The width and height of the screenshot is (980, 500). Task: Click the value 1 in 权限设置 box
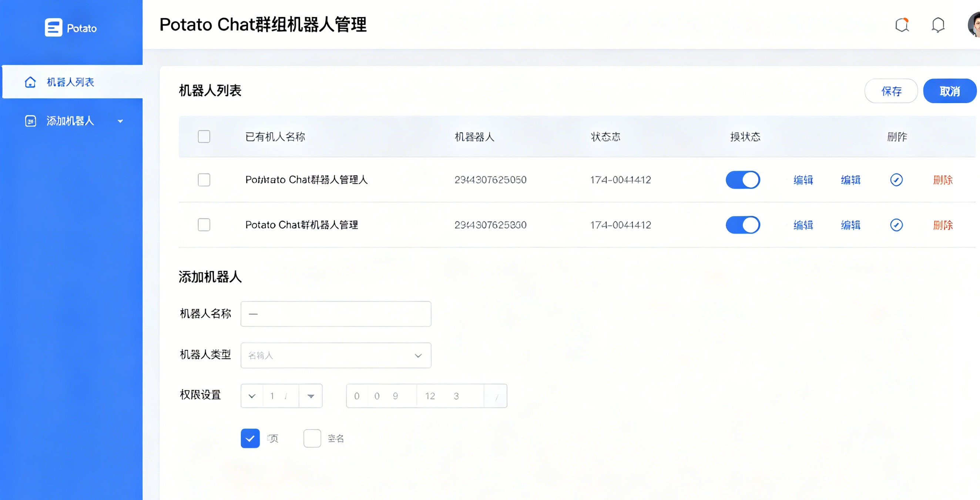point(272,396)
